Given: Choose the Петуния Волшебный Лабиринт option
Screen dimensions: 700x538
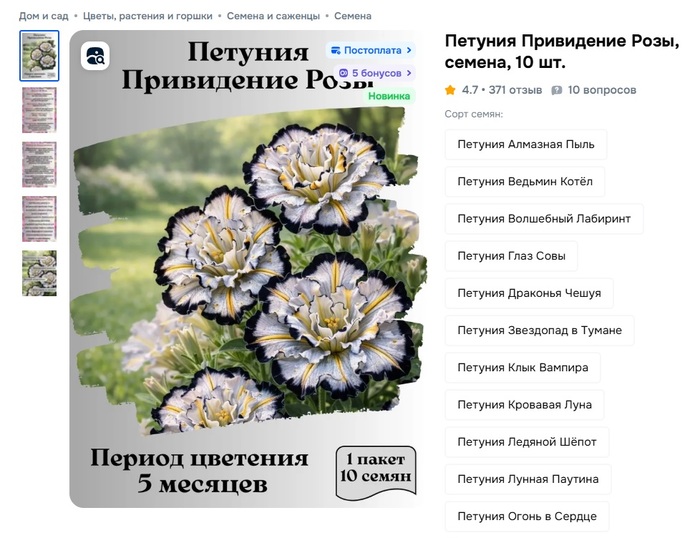Looking at the screenshot, I should pyautogui.click(x=543, y=218).
